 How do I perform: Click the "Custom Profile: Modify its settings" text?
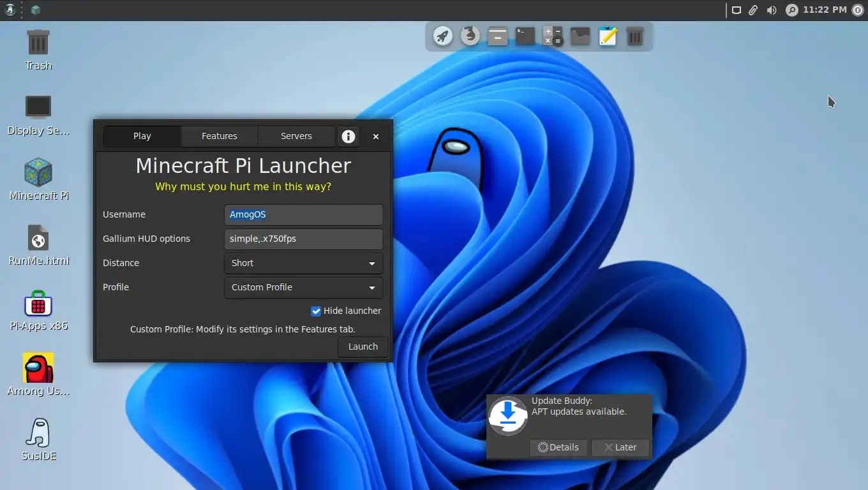click(x=243, y=330)
